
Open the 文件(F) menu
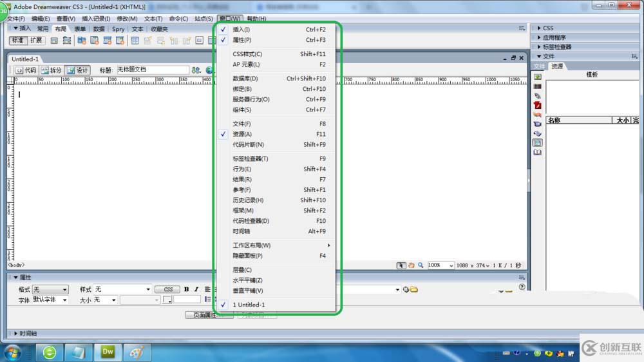click(16, 19)
